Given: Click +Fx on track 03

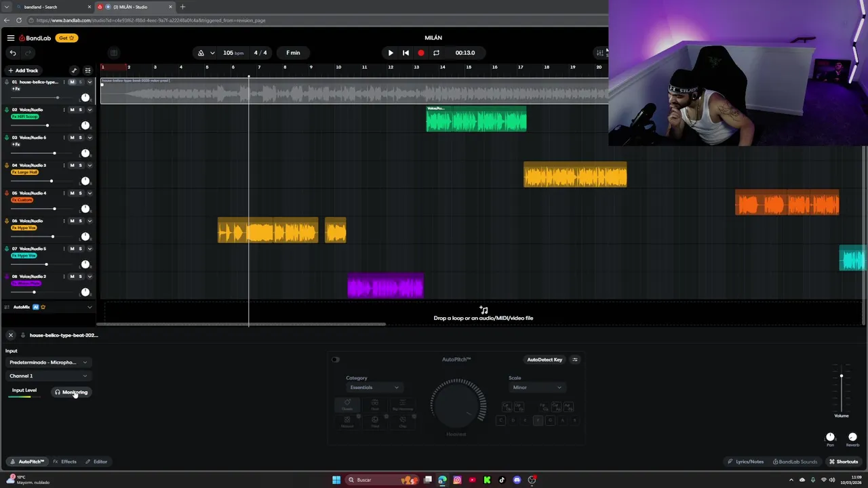Looking at the screenshot, I should 16,144.
